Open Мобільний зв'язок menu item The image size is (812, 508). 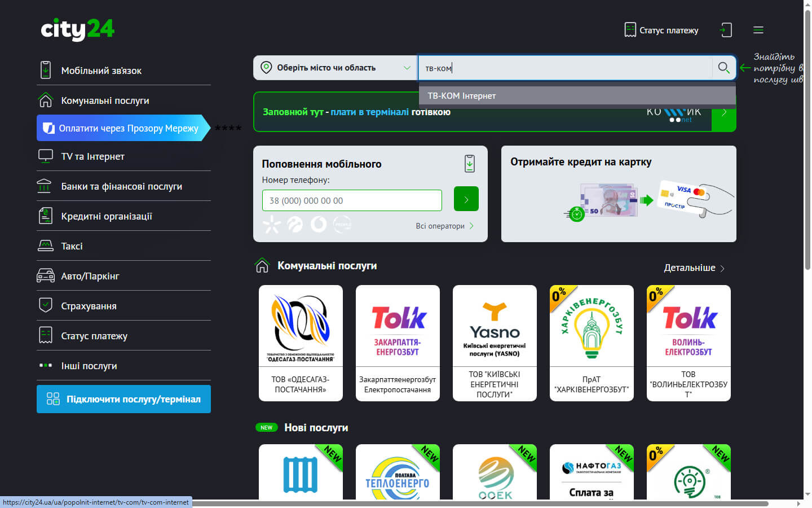123,71
